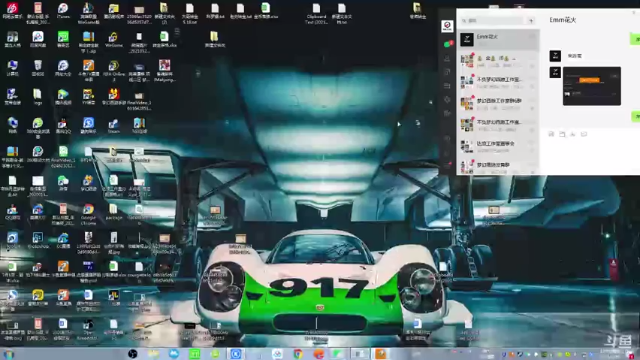Select the Mahjong desktop shortcut
Screen dimensions: 640x360
click(165, 70)
